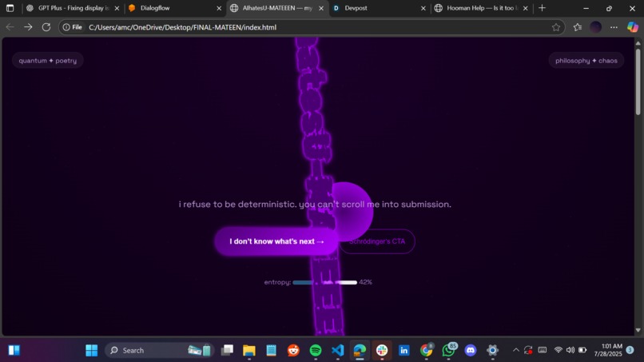Viewport: 644px width, 362px height.
Task: Open Discord from the taskbar
Action: pos(471,351)
